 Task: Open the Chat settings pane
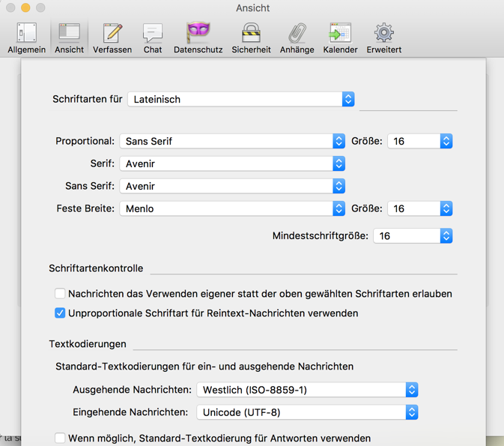coord(153,37)
